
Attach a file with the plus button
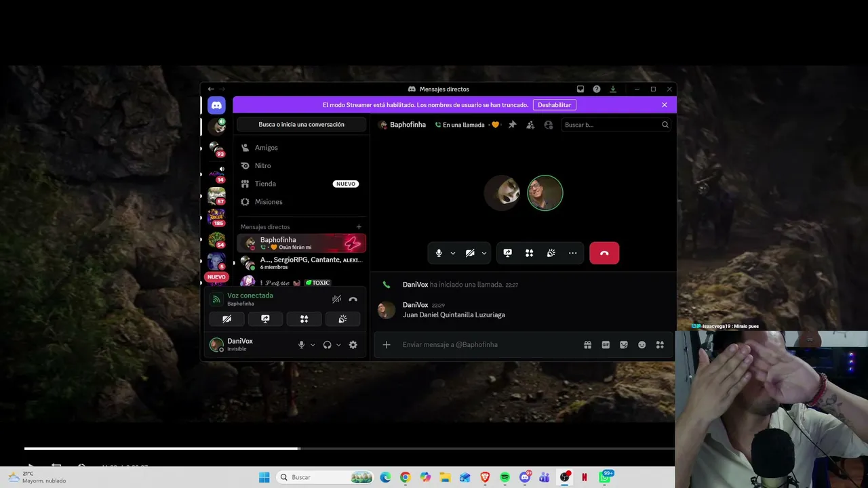coord(387,345)
